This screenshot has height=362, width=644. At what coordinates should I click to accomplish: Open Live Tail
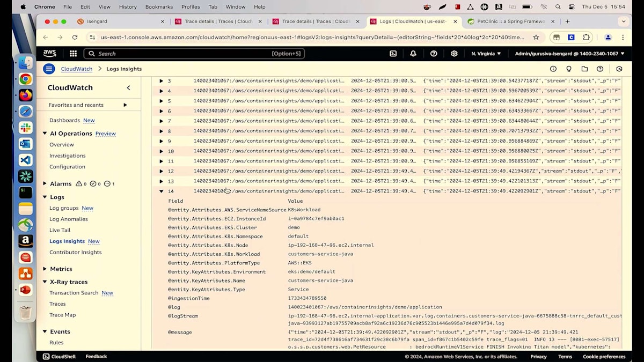tap(60, 230)
